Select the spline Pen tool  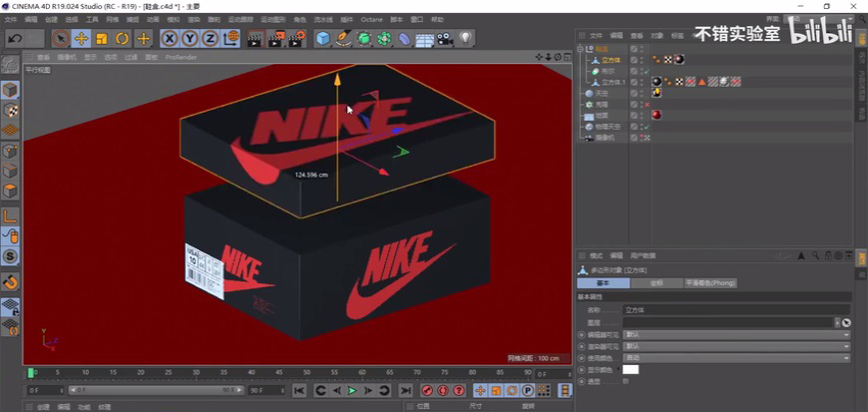344,39
